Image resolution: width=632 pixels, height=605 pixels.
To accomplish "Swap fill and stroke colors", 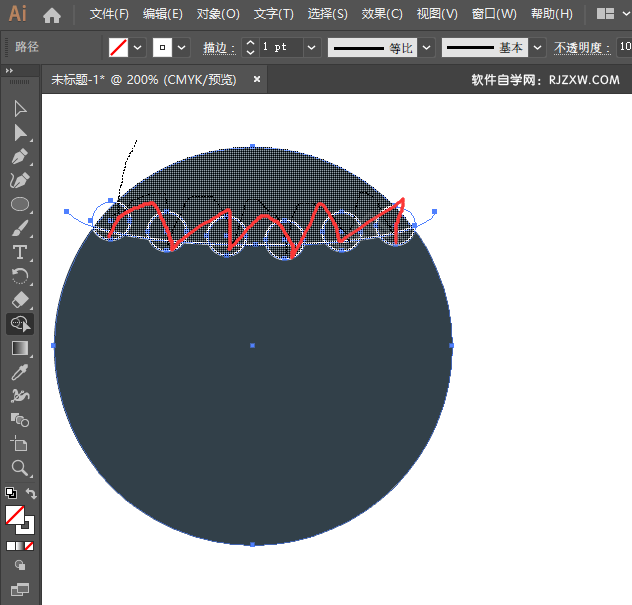I will point(32,494).
